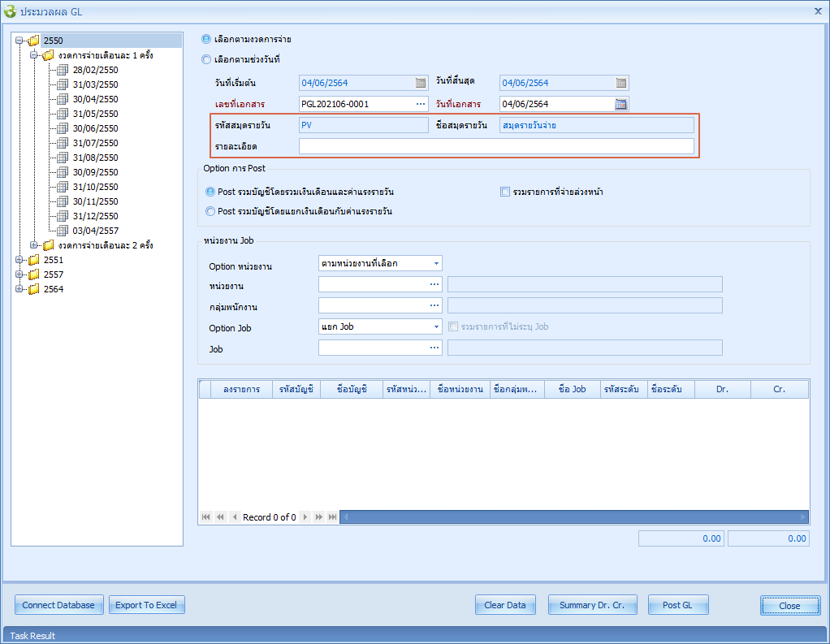Open lookup ellipsis for กลุ่มพนักงาน field

tap(434, 306)
